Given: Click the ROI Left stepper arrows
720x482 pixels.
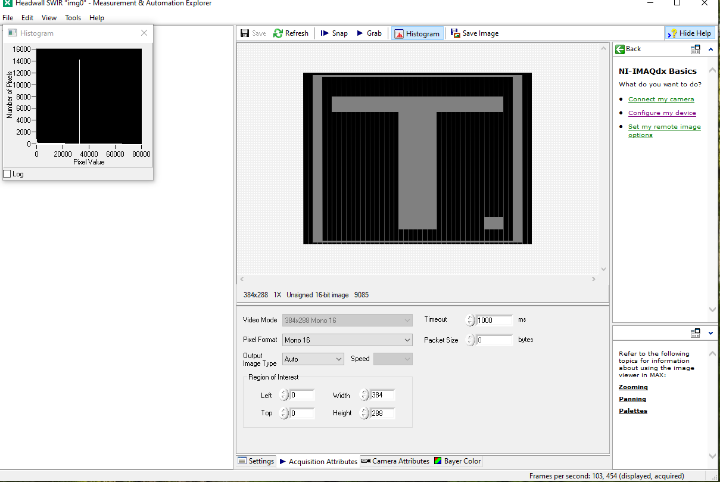Looking at the screenshot, I should coord(284,395).
